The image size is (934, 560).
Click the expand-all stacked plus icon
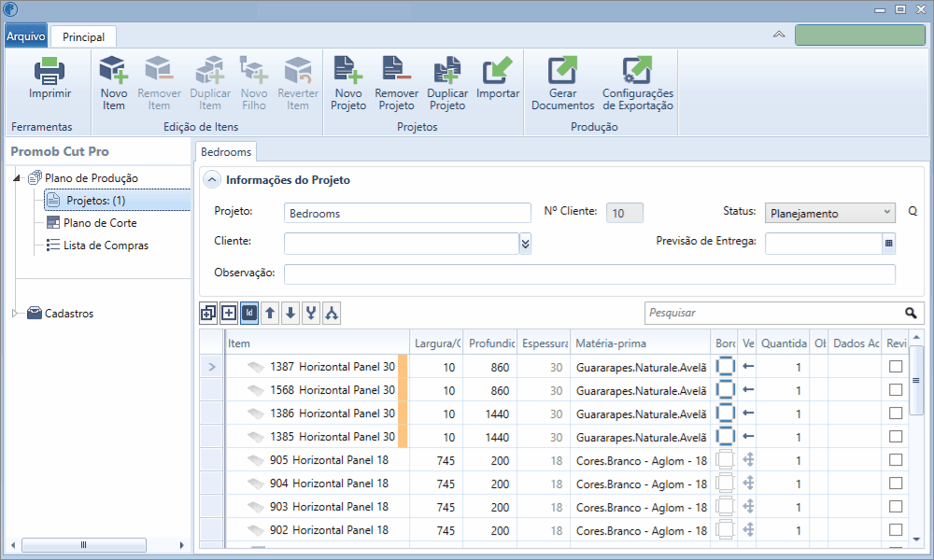click(x=208, y=313)
